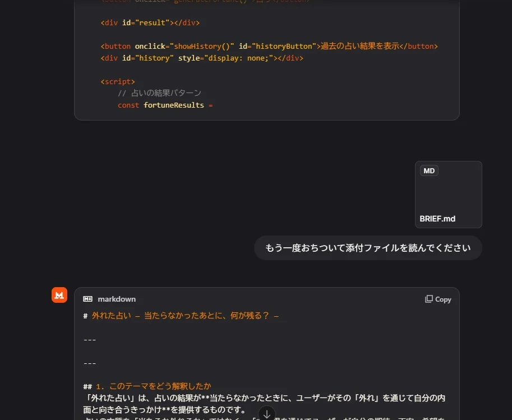Open the BRIEF.md attachment
This screenshot has height=420, width=512.
click(x=448, y=195)
